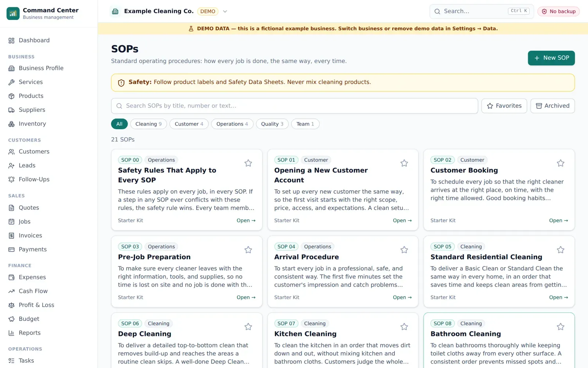Click the Command Center logo icon
This screenshot has width=588, height=368.
(x=13, y=13)
